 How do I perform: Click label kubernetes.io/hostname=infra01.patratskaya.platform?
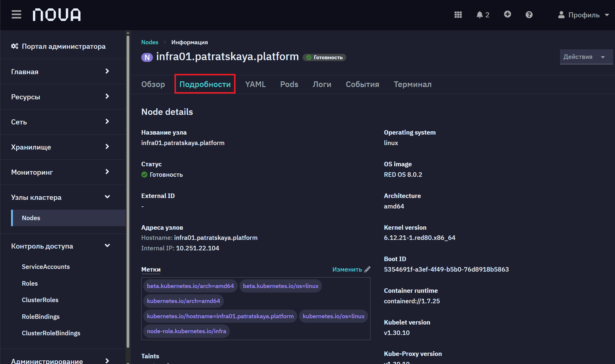click(220, 316)
